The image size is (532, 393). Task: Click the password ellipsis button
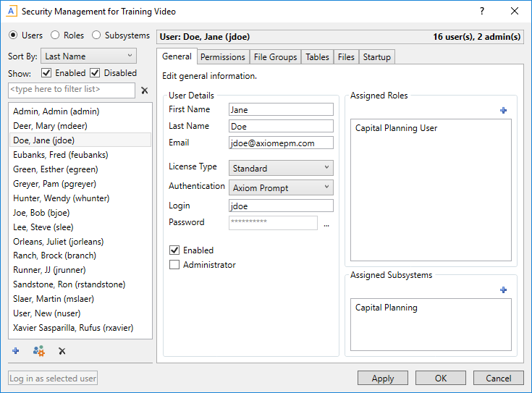[326, 224]
